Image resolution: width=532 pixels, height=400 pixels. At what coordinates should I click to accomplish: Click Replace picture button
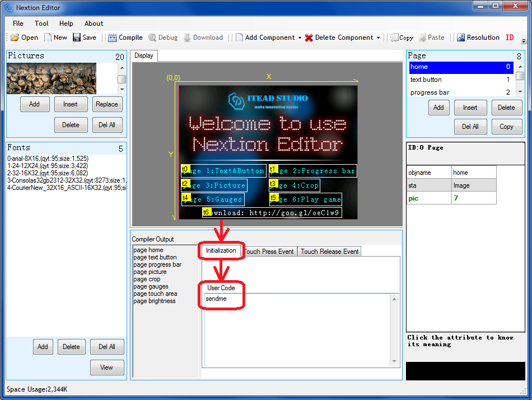pos(107,104)
